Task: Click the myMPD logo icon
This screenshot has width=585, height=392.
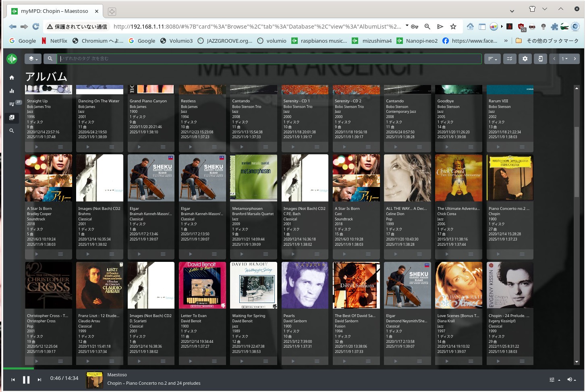Action: pos(12,59)
